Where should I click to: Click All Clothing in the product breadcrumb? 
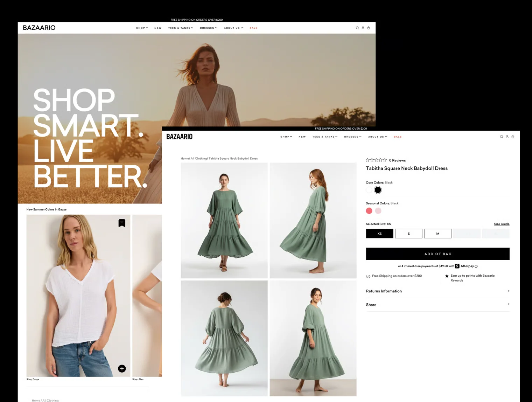pyautogui.click(x=198, y=159)
